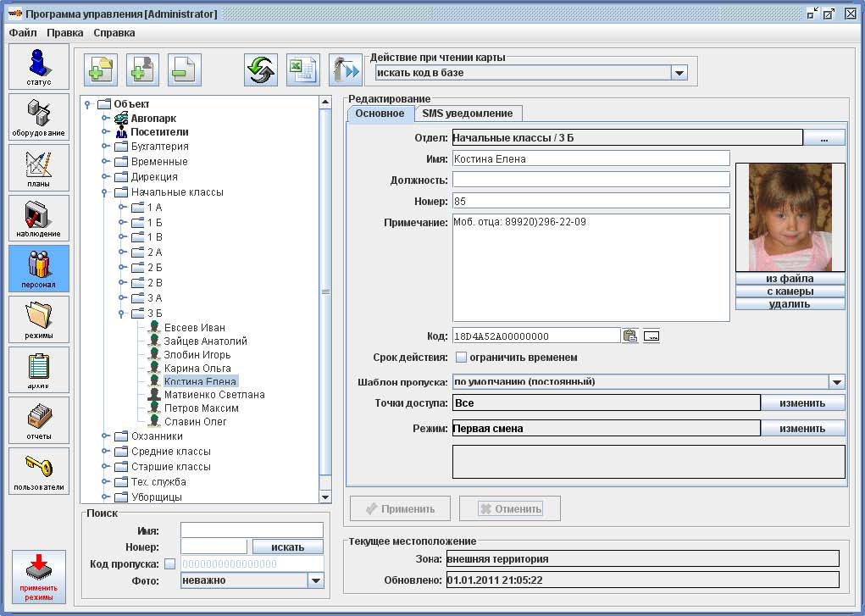The height and width of the screenshot is (616, 865).
Task: Open the оборудование sidebar section
Action: (x=39, y=117)
